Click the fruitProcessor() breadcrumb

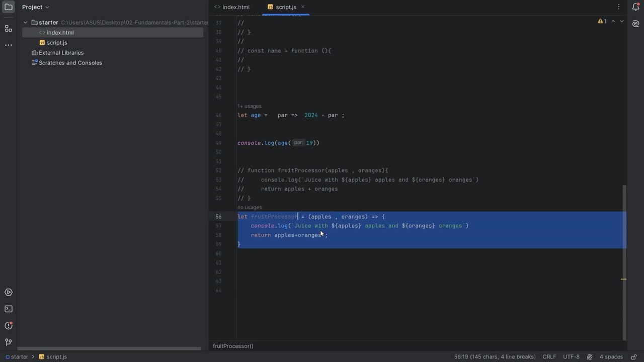pyautogui.click(x=233, y=346)
